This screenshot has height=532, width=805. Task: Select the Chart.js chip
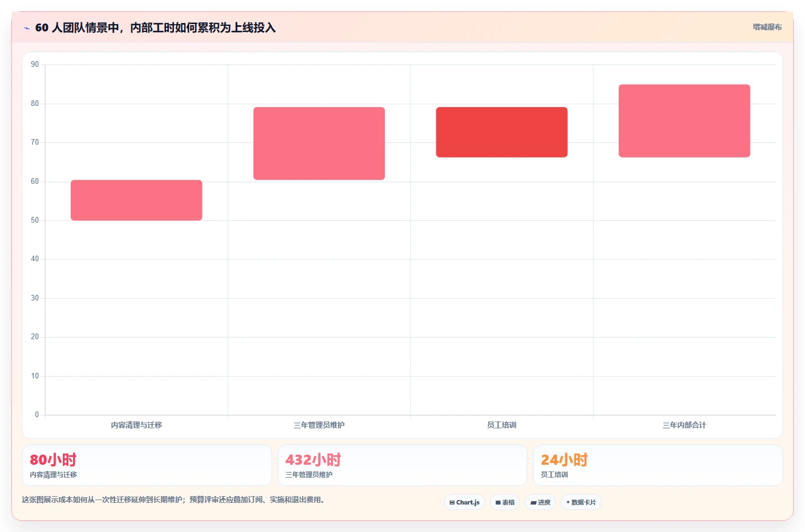coord(464,502)
